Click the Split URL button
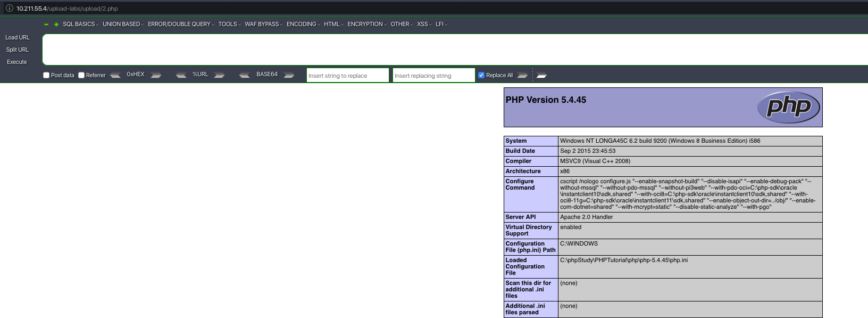The image size is (868, 318). tap(18, 50)
